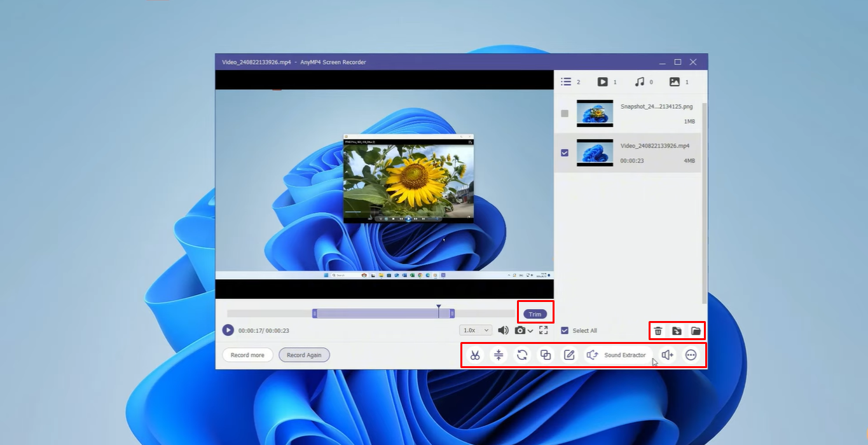Image resolution: width=868 pixels, height=445 pixels.
Task: Open recordings folder icon
Action: [696, 331]
